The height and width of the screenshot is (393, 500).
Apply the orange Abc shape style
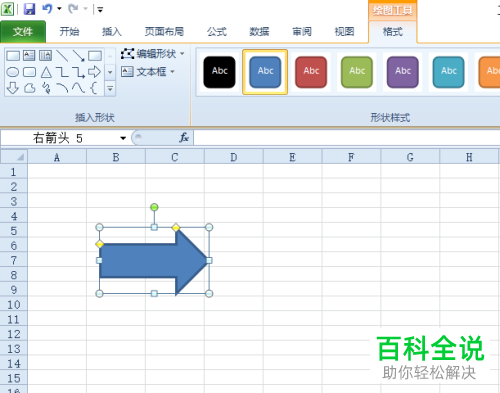(490, 72)
